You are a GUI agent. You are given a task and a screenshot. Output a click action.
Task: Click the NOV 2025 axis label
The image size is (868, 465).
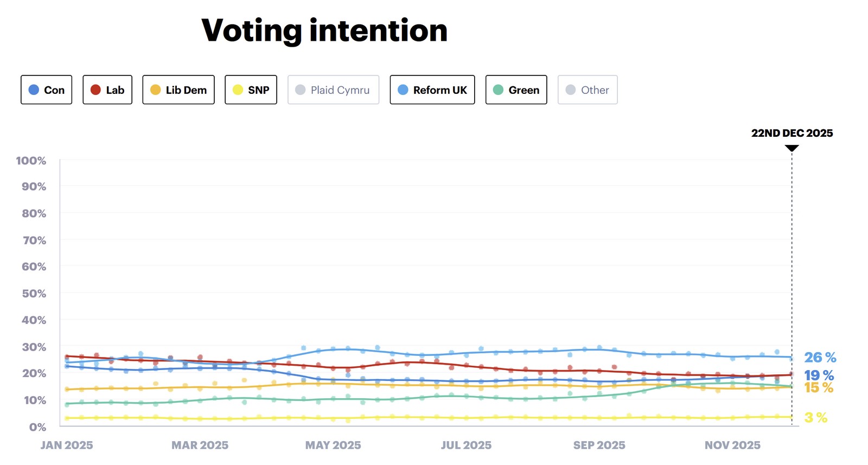[x=732, y=445]
